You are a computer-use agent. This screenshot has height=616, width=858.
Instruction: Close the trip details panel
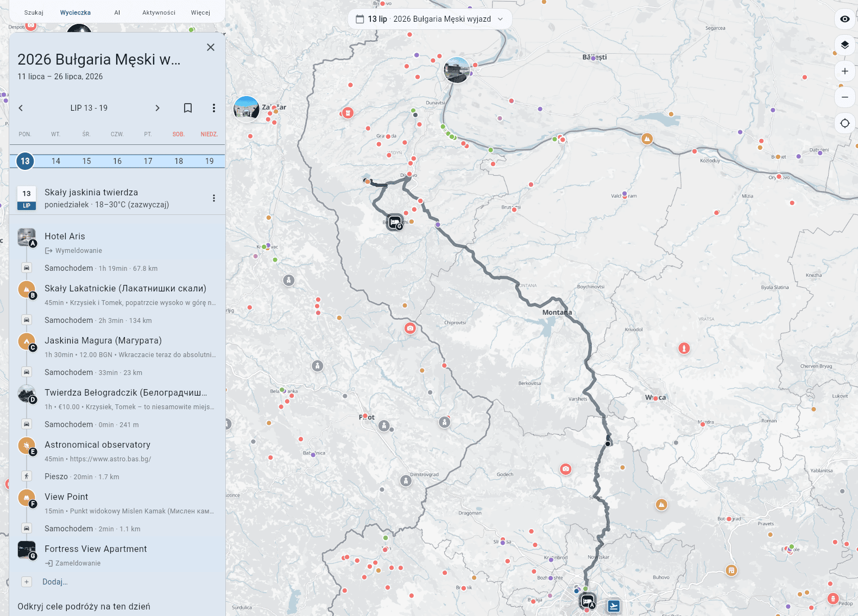click(x=211, y=47)
